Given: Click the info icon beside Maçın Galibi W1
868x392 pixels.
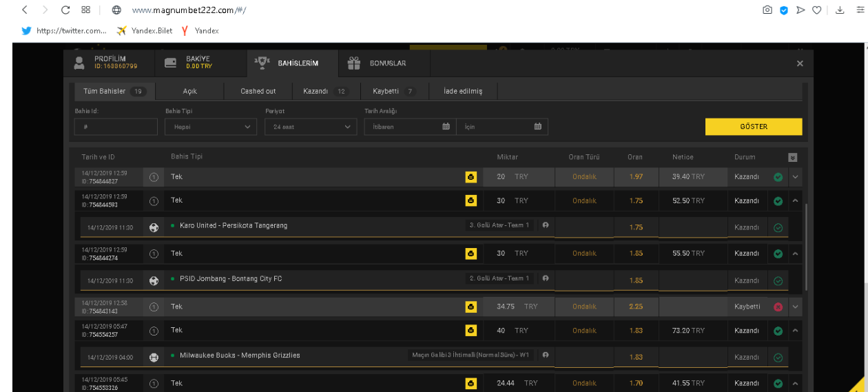Looking at the screenshot, I should pos(546,355).
